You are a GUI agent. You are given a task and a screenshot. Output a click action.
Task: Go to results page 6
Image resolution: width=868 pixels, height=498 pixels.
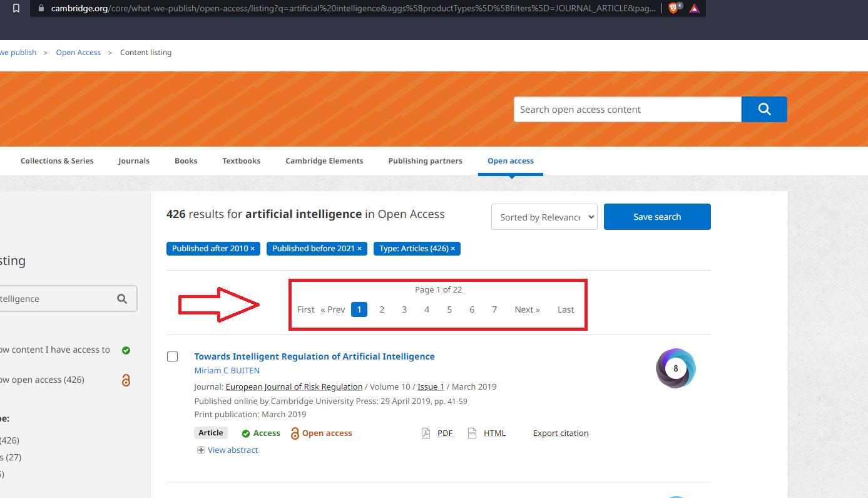472,309
